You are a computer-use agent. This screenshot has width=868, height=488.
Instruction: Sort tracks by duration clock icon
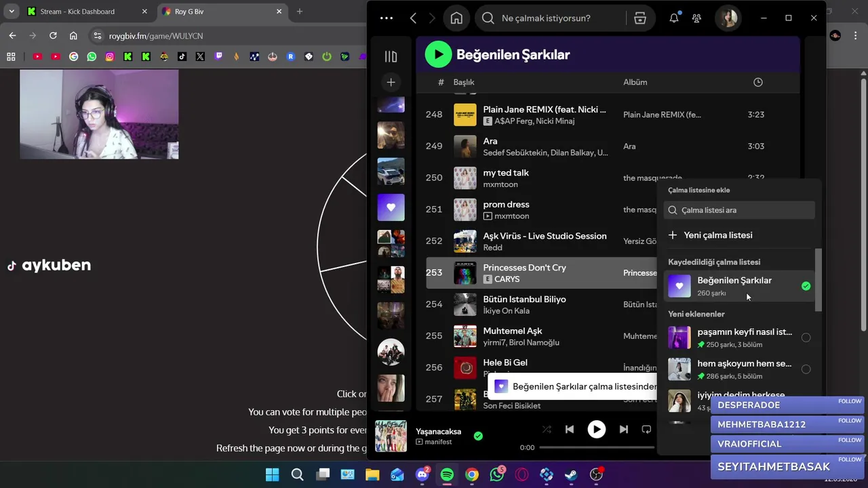758,82
